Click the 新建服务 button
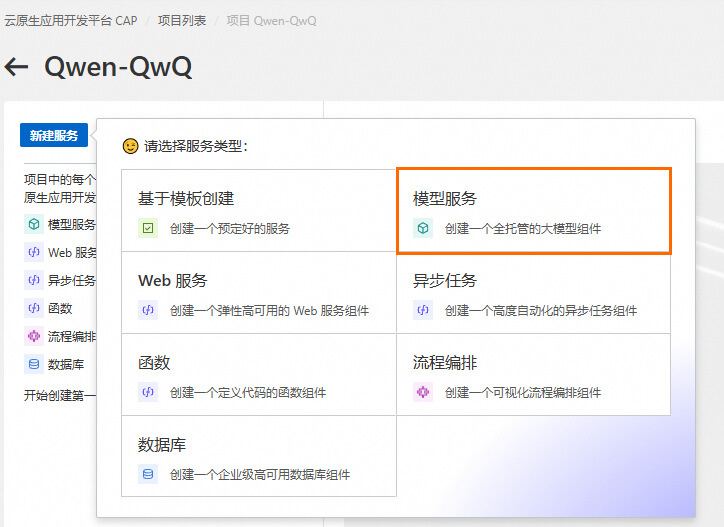 tap(54, 135)
